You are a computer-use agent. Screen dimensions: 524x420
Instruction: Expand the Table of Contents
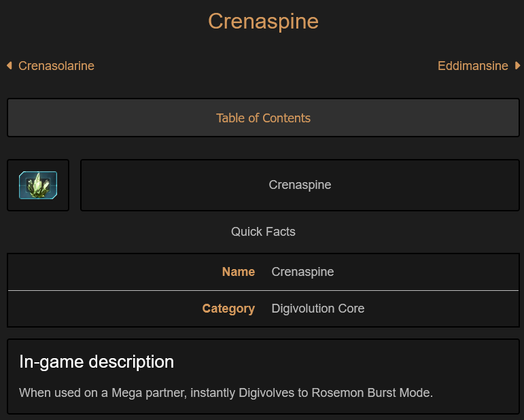263,118
